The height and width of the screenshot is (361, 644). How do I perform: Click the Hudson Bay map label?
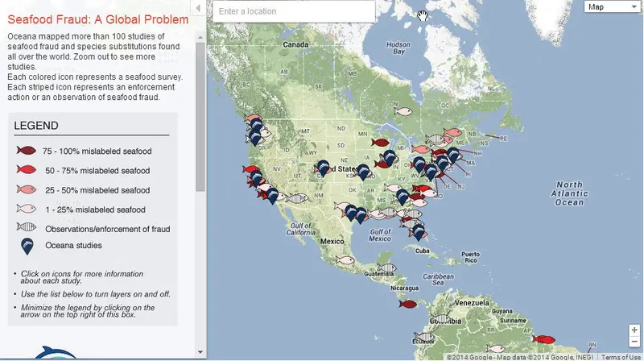click(398, 48)
